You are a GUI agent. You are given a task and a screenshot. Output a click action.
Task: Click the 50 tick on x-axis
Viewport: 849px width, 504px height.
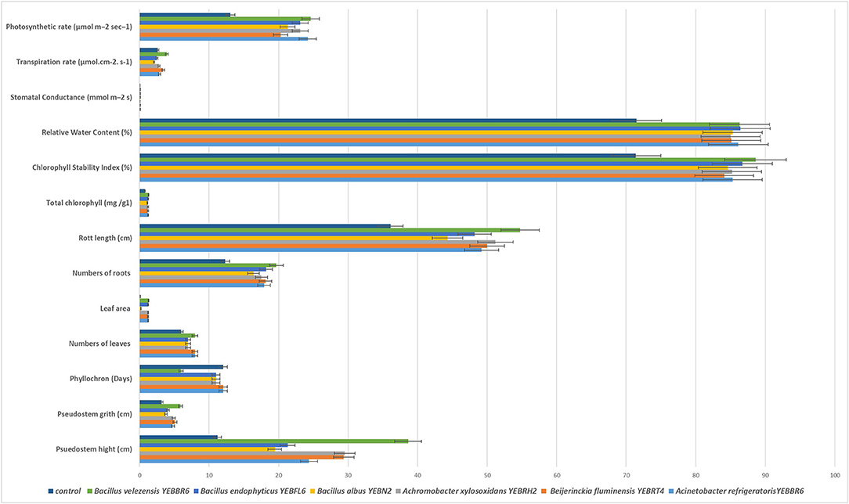pos(486,473)
